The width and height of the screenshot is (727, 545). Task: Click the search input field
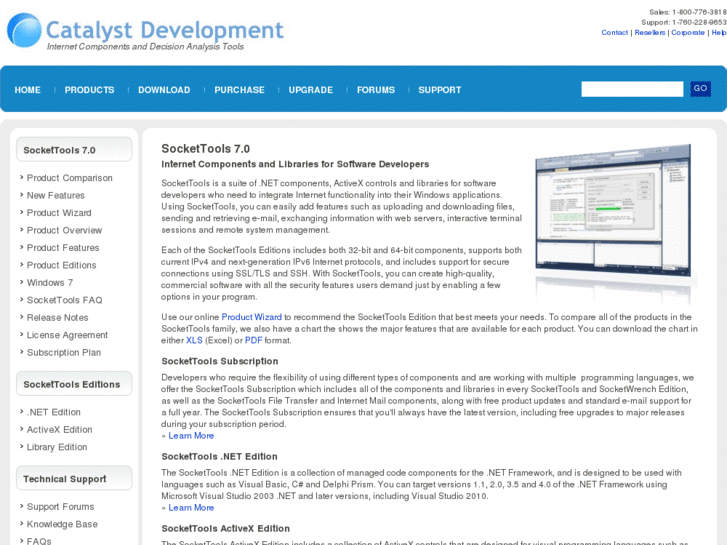point(632,89)
